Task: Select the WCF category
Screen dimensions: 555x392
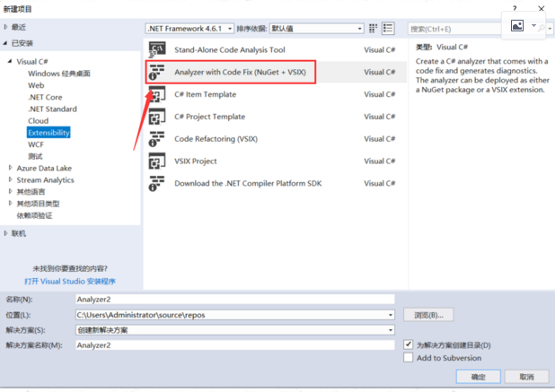Action: click(36, 144)
